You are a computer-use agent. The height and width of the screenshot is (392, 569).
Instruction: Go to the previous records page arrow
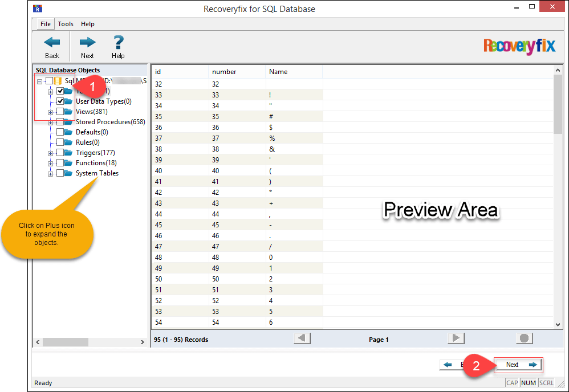[302, 338]
